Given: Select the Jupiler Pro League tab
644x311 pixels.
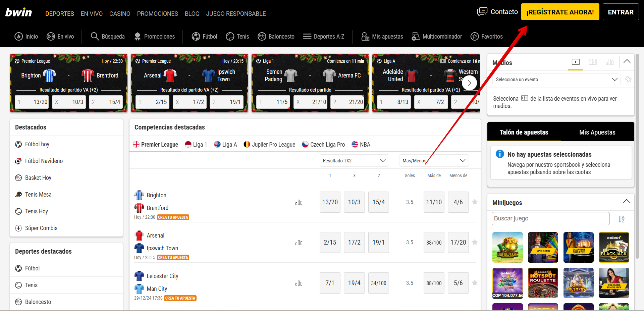Looking at the screenshot, I should tap(269, 145).
